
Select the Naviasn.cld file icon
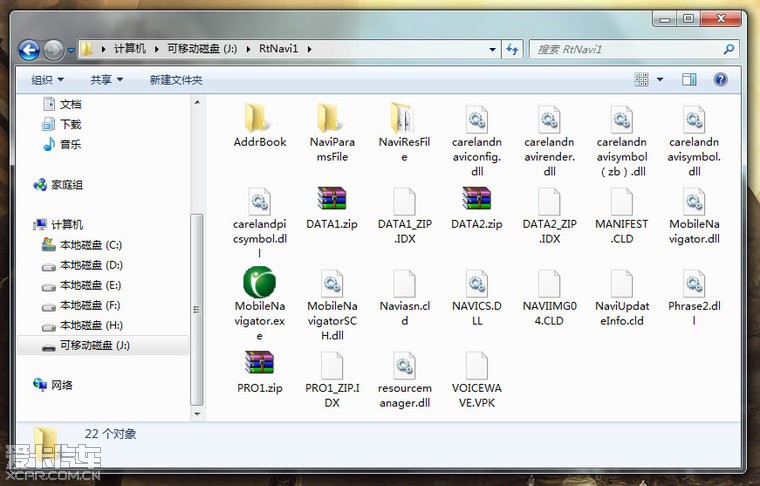404,283
